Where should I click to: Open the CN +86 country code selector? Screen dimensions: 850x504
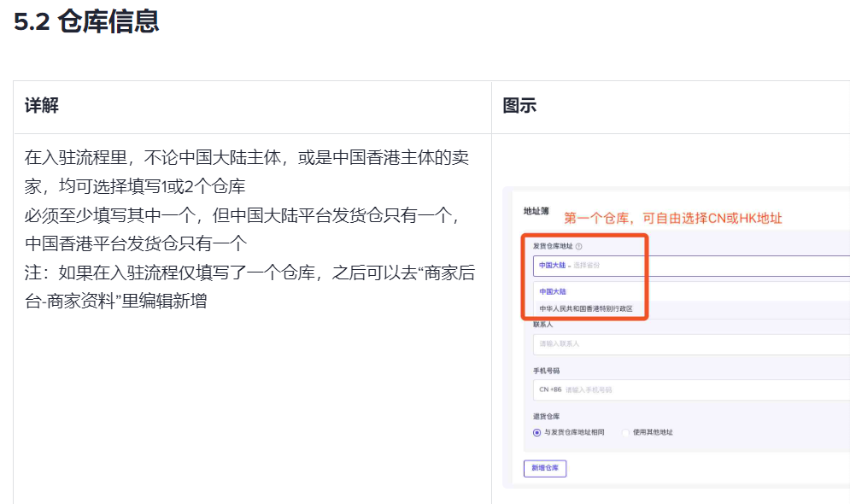(x=550, y=390)
